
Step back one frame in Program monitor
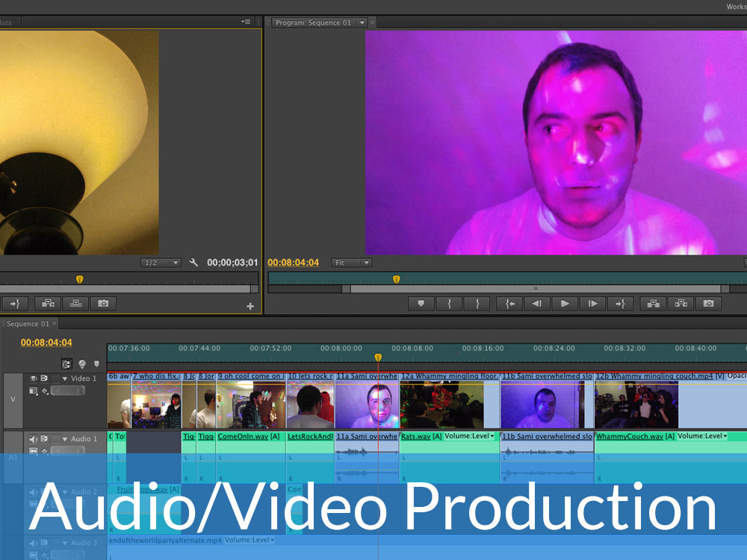point(537,303)
